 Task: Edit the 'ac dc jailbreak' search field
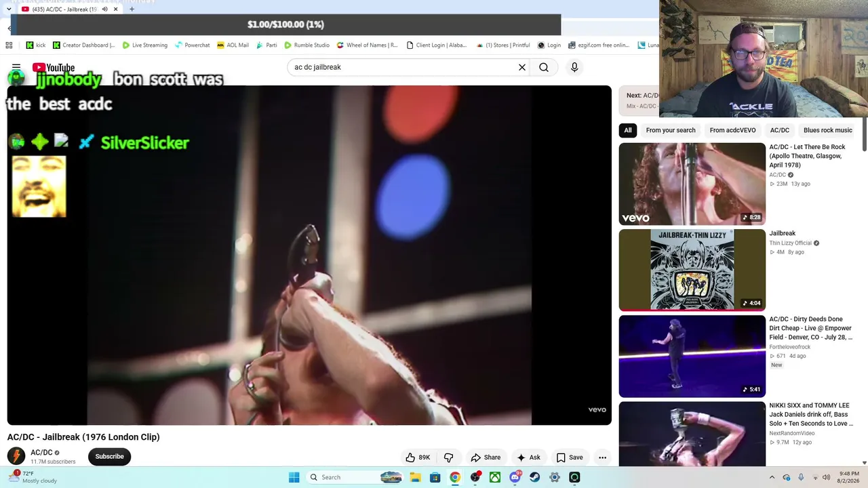403,67
